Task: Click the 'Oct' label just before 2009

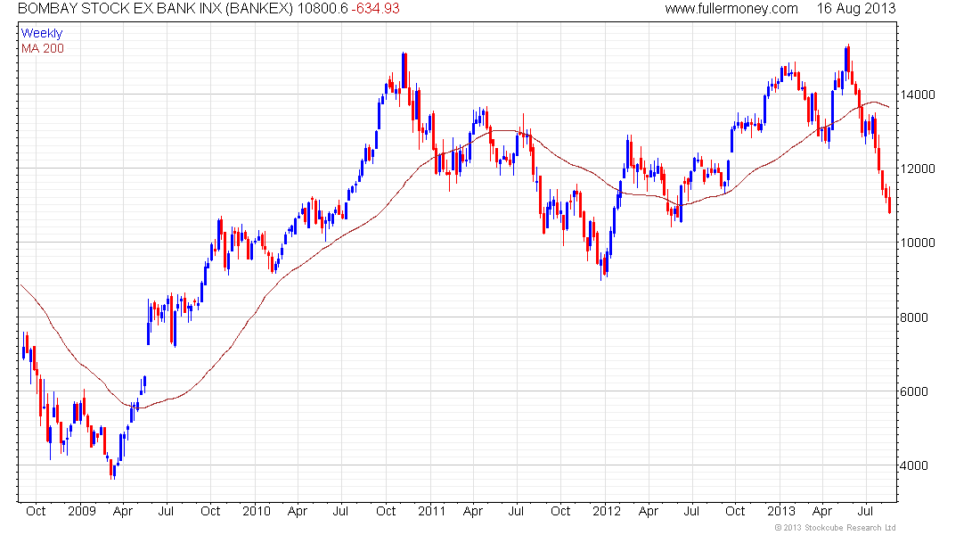Action: coord(36,511)
